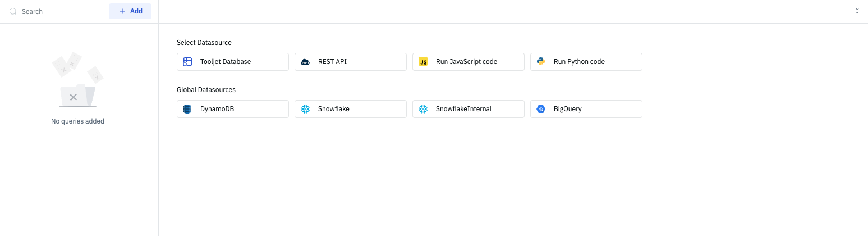Click the REST API cloud icon
Screen dimensions: 868x236
(x=305, y=62)
